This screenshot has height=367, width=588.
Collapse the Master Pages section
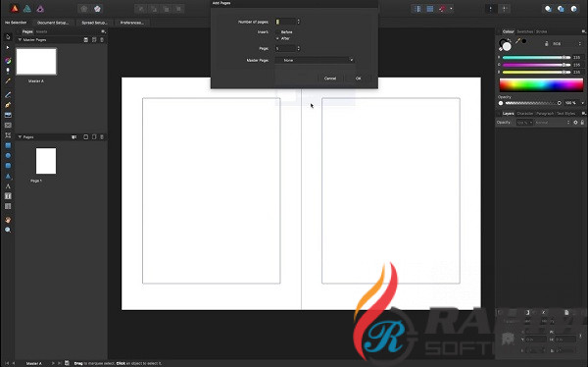20,40
